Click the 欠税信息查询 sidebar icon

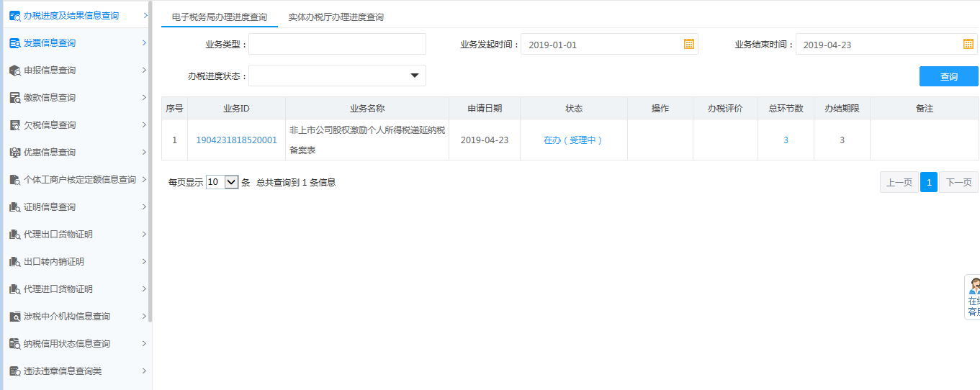click(14, 125)
